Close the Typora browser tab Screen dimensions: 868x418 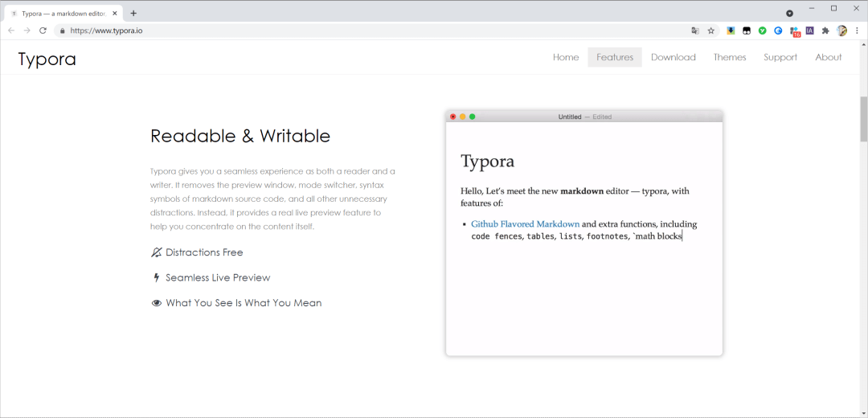(x=115, y=14)
